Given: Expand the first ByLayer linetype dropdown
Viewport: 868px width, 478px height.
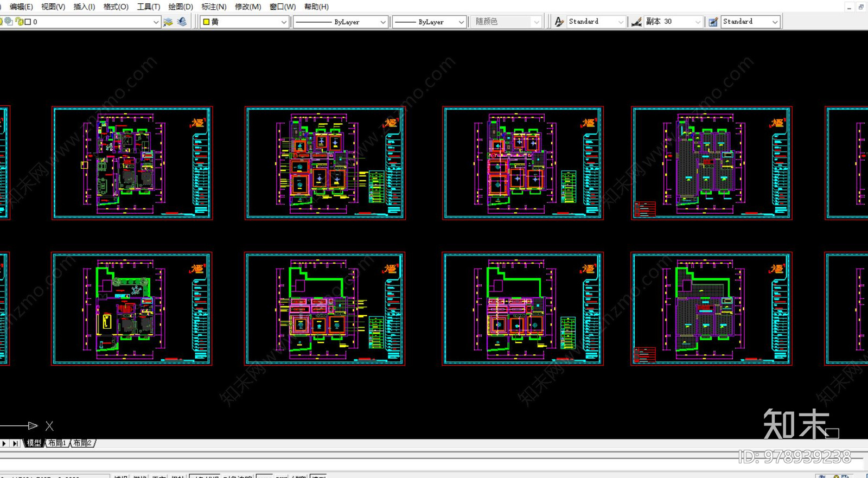Looking at the screenshot, I should click(383, 22).
